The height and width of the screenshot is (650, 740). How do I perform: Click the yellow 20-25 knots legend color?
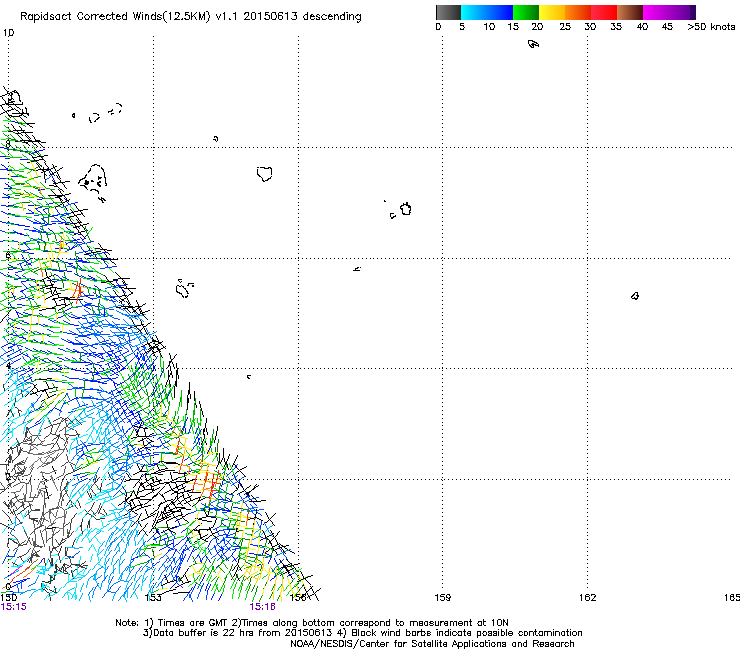552,12
